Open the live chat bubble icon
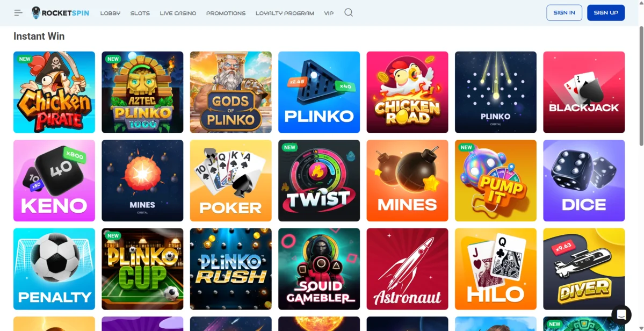The width and height of the screenshot is (644, 331). pyautogui.click(x=621, y=315)
